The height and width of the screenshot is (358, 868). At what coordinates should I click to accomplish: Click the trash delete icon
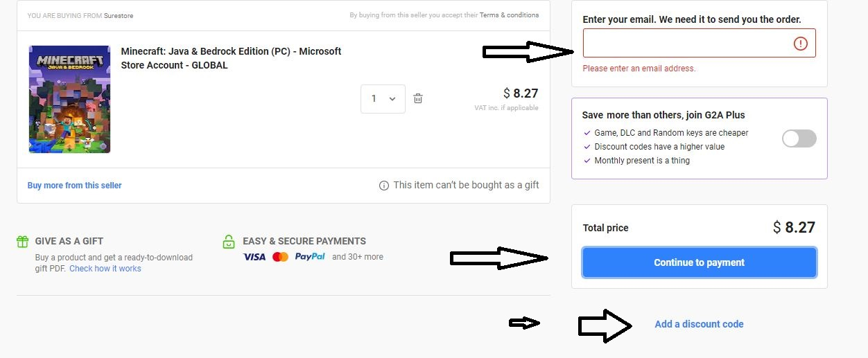click(x=418, y=98)
